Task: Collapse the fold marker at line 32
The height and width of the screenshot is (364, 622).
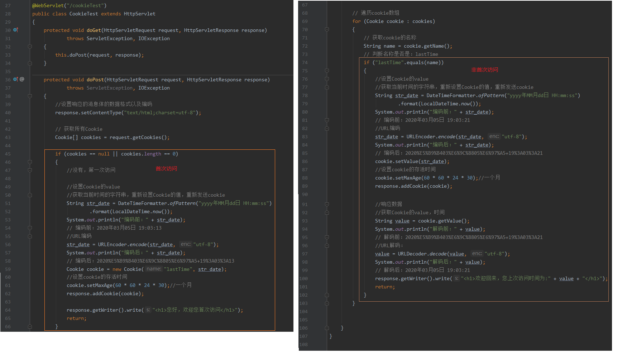Action: point(30,47)
